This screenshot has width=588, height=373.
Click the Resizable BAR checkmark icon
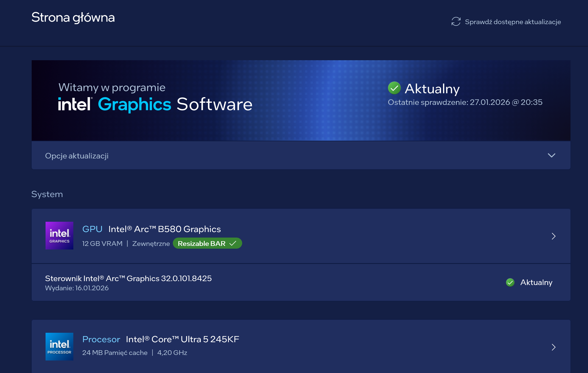[x=233, y=243]
